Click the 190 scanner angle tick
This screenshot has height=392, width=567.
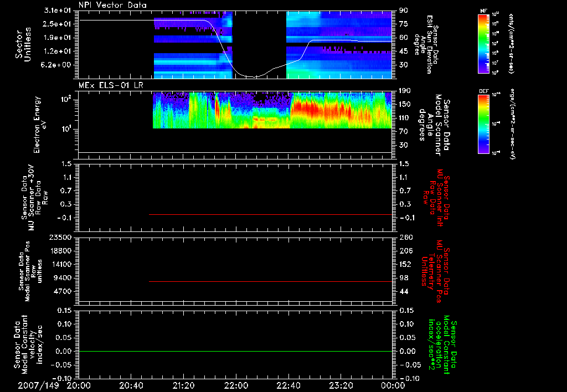point(405,90)
